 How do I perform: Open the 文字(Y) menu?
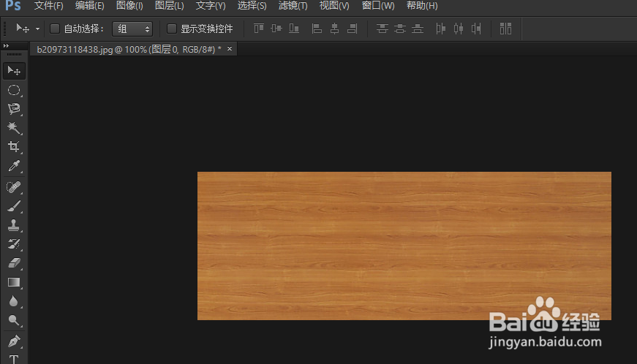click(211, 6)
